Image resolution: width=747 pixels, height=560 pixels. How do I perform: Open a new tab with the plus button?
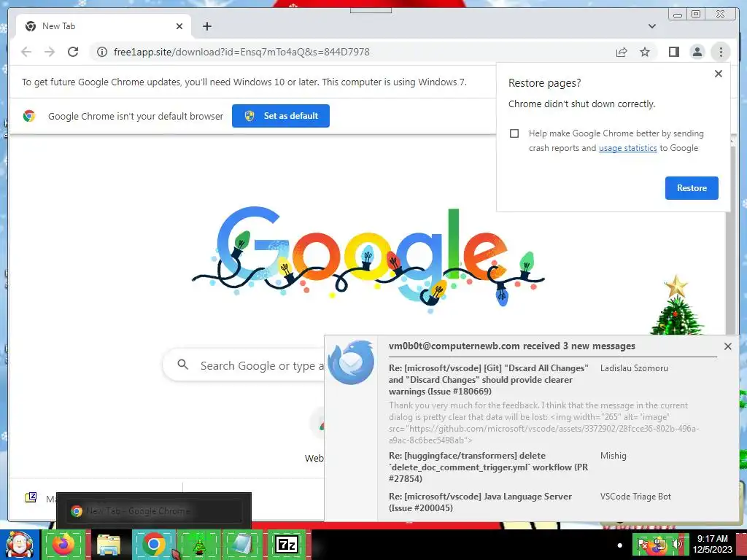point(206,26)
